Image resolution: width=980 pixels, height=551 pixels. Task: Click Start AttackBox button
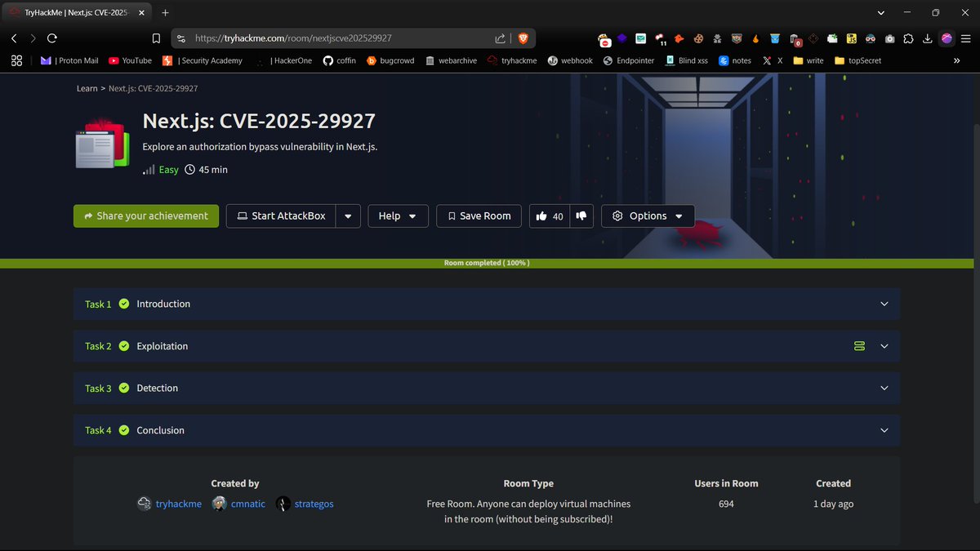(281, 216)
